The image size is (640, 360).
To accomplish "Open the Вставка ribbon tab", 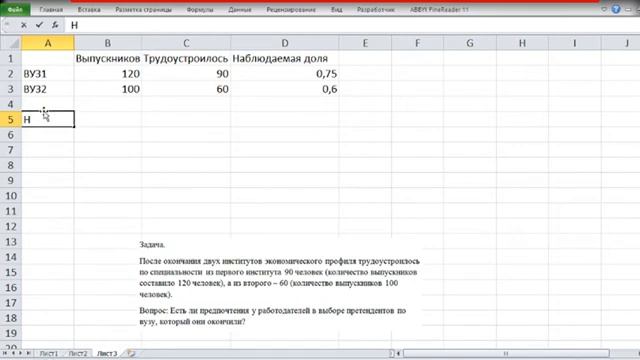I will pyautogui.click(x=89, y=9).
